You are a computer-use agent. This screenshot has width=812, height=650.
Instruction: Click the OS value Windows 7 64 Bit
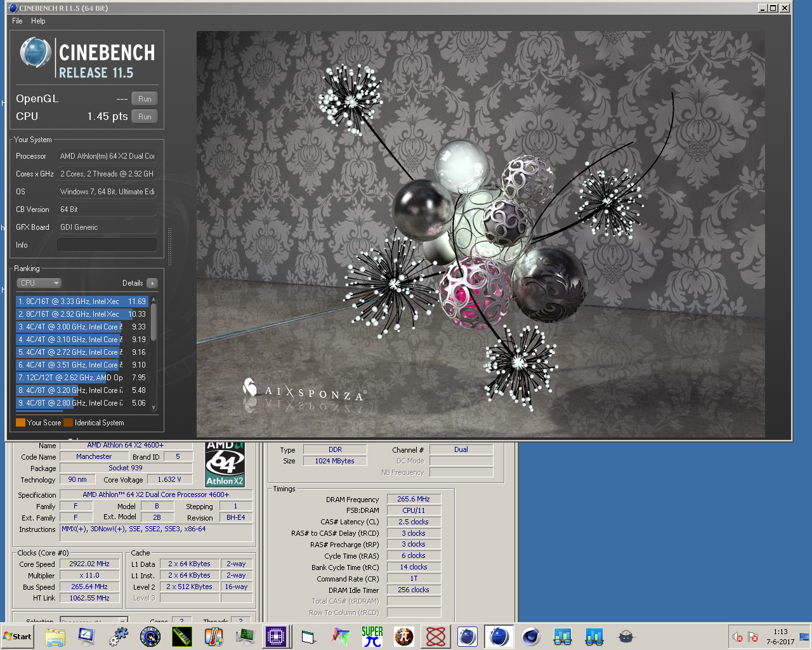tap(107, 192)
